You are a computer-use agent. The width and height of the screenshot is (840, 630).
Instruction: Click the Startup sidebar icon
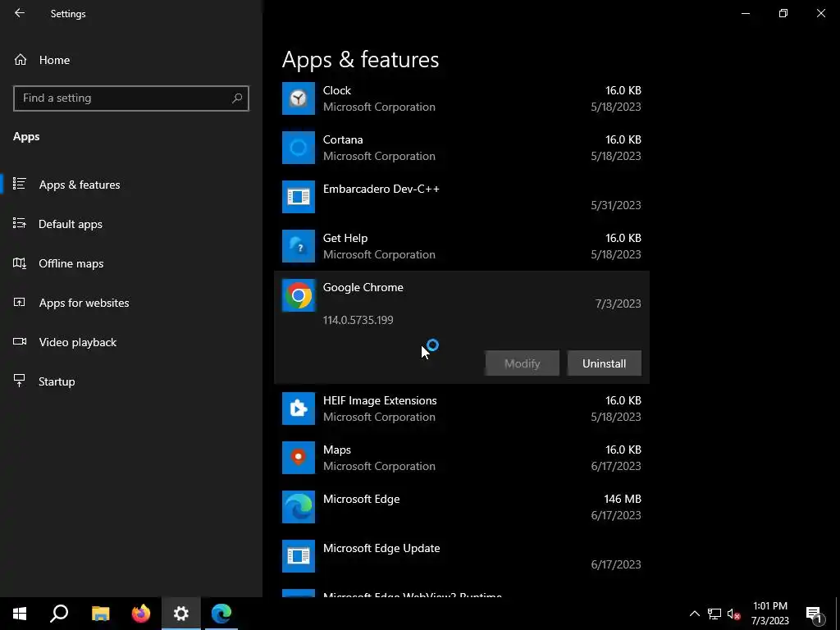click(x=20, y=381)
